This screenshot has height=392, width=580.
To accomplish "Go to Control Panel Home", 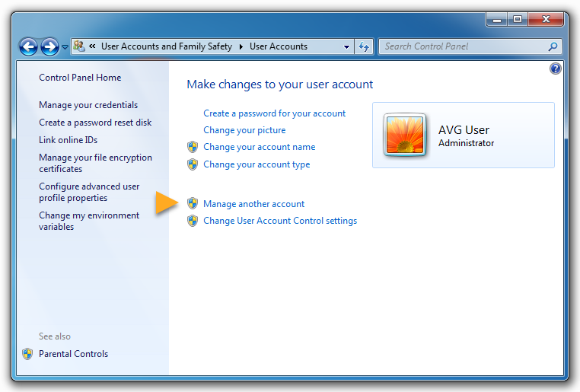I will pyautogui.click(x=80, y=78).
